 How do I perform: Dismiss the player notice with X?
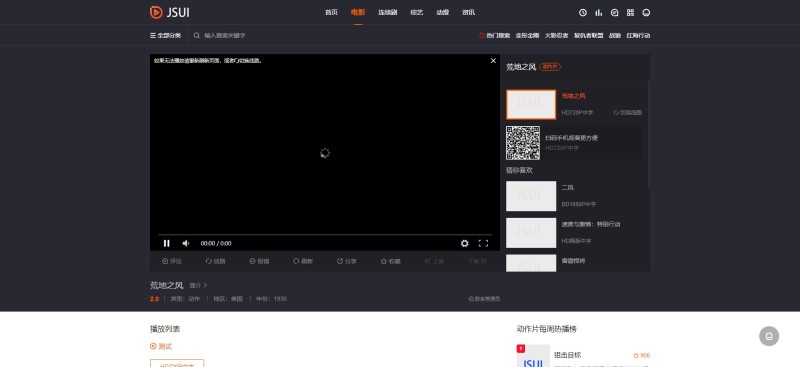493,61
